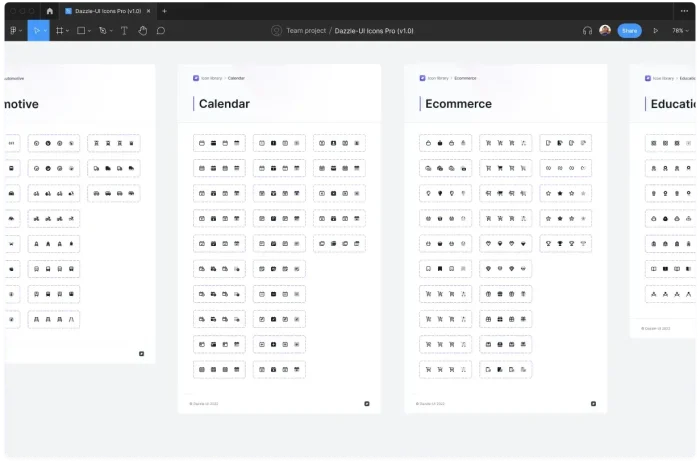700x463 pixels.
Task: Click the Dazzle-UI Icons Pro file title
Action: [374, 31]
